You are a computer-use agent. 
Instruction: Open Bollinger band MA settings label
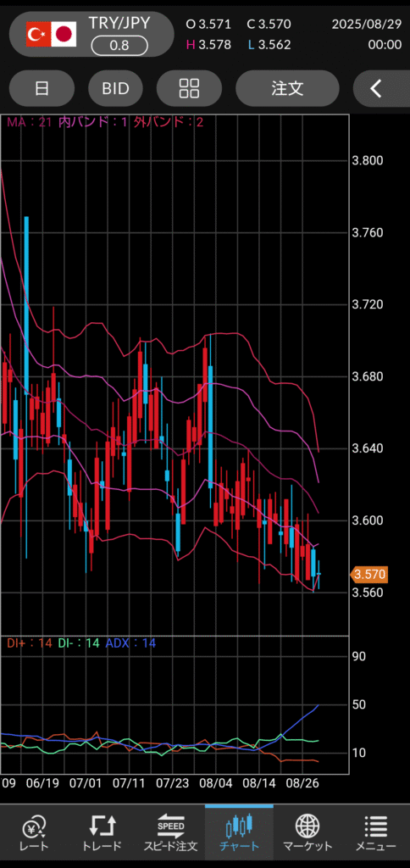[105, 122]
